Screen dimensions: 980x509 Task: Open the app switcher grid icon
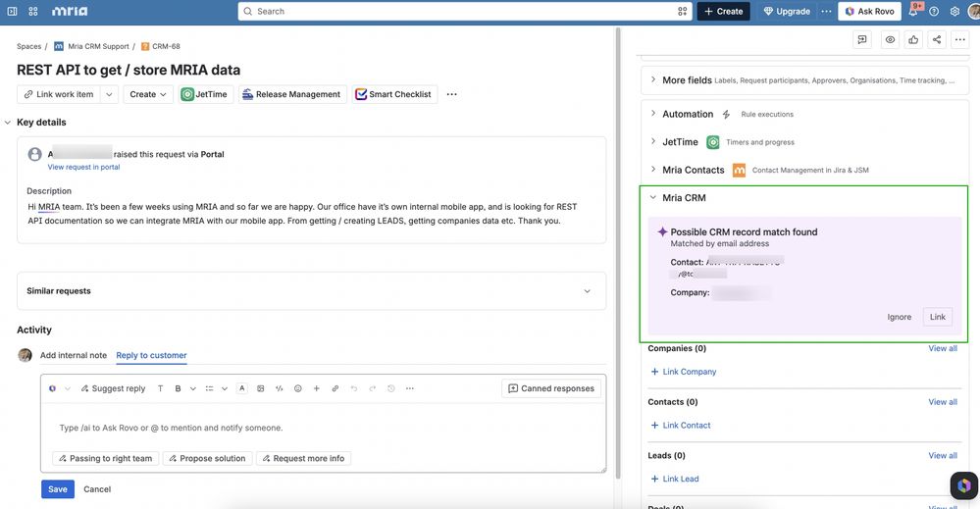point(33,11)
